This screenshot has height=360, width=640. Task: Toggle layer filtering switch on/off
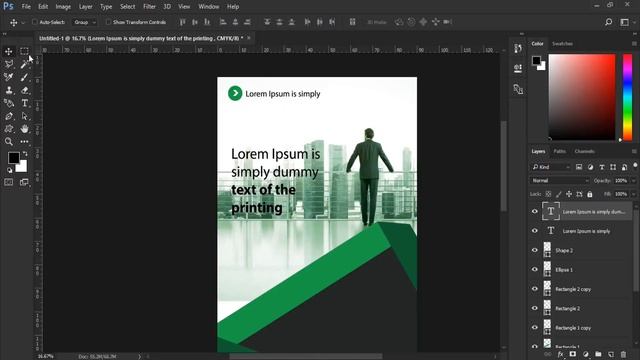pyautogui.click(x=635, y=165)
